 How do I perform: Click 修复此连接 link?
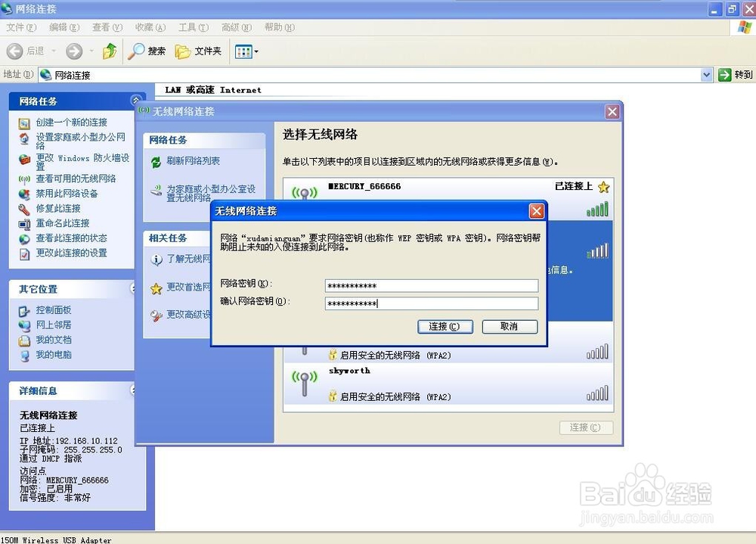click(x=58, y=209)
